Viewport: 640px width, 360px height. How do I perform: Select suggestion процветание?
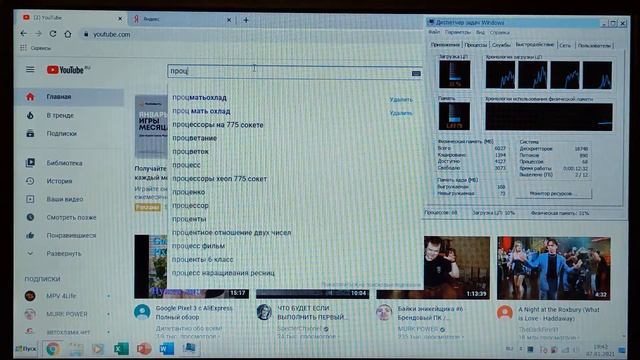pyautogui.click(x=194, y=138)
